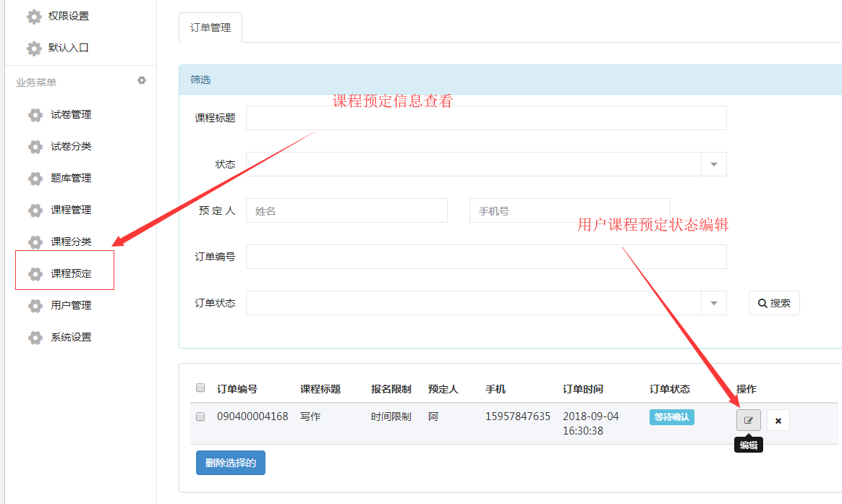The width and height of the screenshot is (842, 504).
Task: Delete order 090400004168 with the X icon
Action: [778, 420]
